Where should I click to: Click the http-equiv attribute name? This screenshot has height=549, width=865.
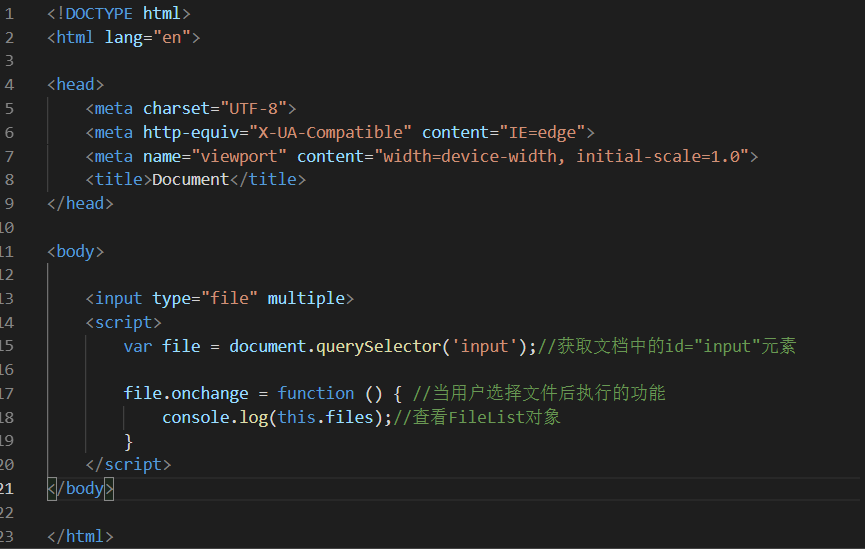pos(191,132)
